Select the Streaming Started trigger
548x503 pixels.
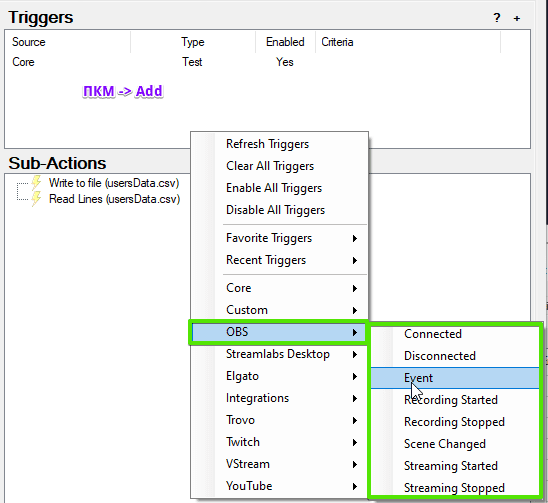click(x=455, y=466)
